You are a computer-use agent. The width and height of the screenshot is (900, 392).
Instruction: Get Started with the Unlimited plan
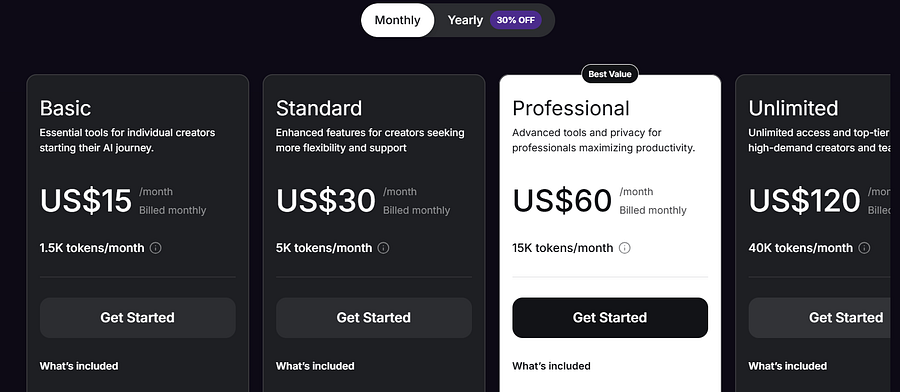(x=824, y=317)
